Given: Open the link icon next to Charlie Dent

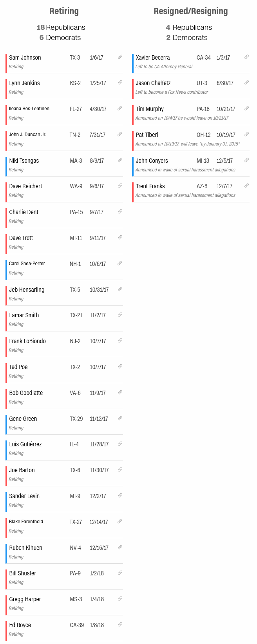Looking at the screenshot, I should 120,211.
